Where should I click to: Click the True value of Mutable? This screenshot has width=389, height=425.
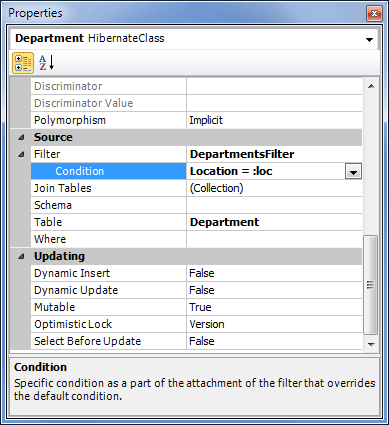click(x=200, y=307)
